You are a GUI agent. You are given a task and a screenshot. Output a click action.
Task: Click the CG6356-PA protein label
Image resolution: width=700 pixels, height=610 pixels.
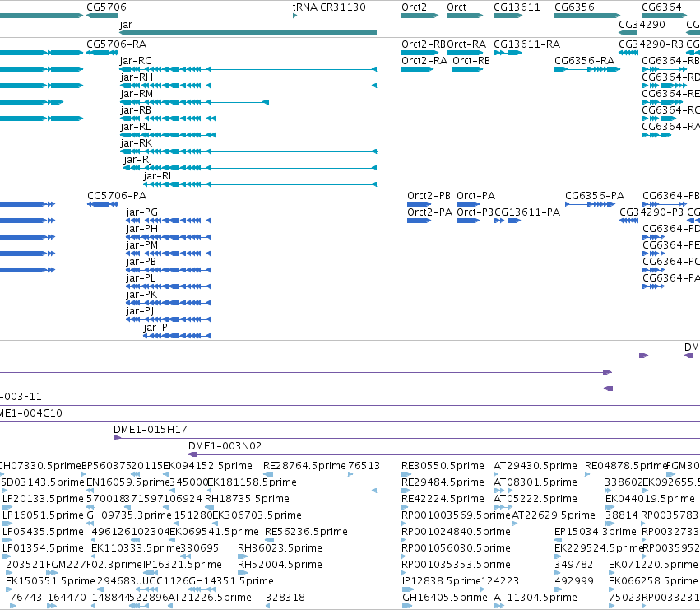point(595,196)
